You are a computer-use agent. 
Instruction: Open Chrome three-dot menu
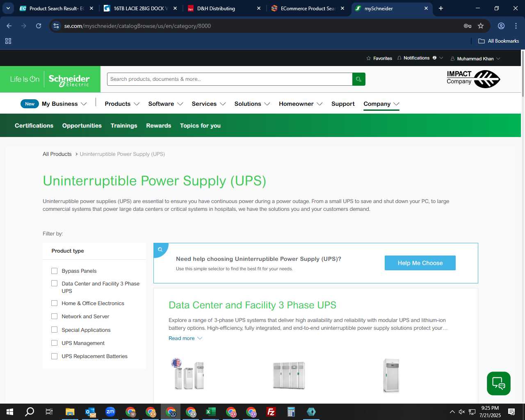[516, 26]
